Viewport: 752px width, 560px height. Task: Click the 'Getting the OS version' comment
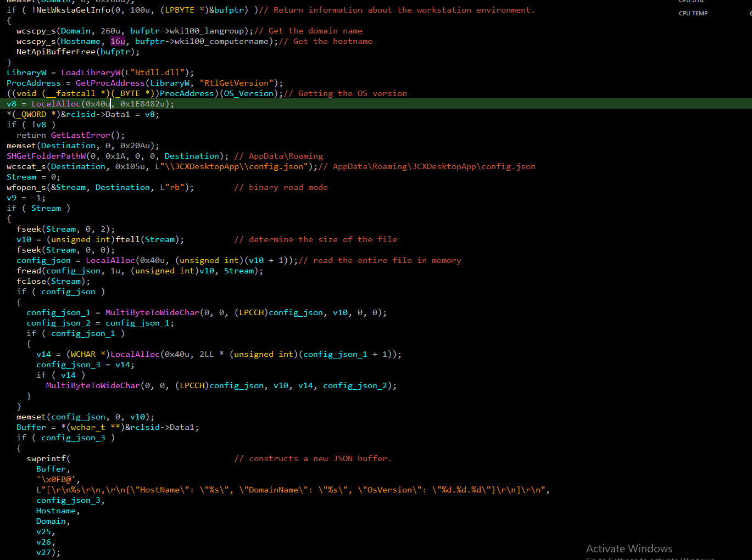coord(346,93)
